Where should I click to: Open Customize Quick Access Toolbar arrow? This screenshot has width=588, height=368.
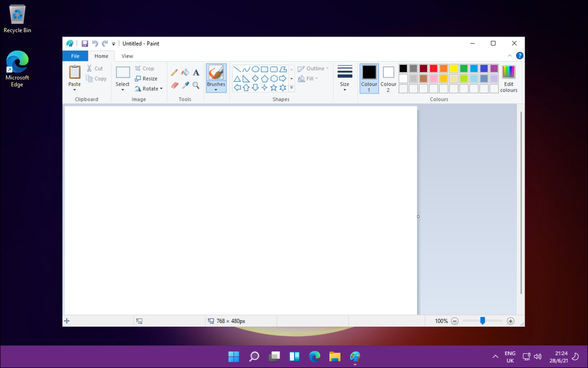click(113, 44)
